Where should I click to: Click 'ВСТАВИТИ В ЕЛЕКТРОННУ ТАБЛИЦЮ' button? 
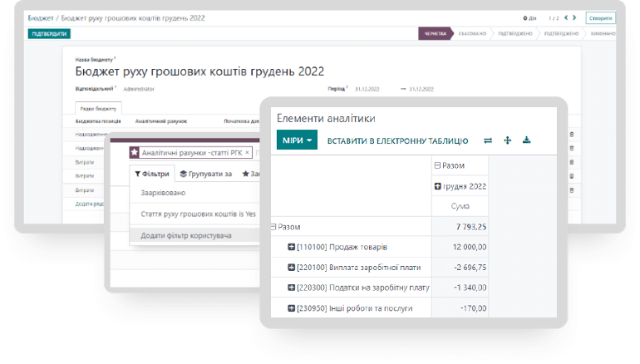[x=397, y=141]
